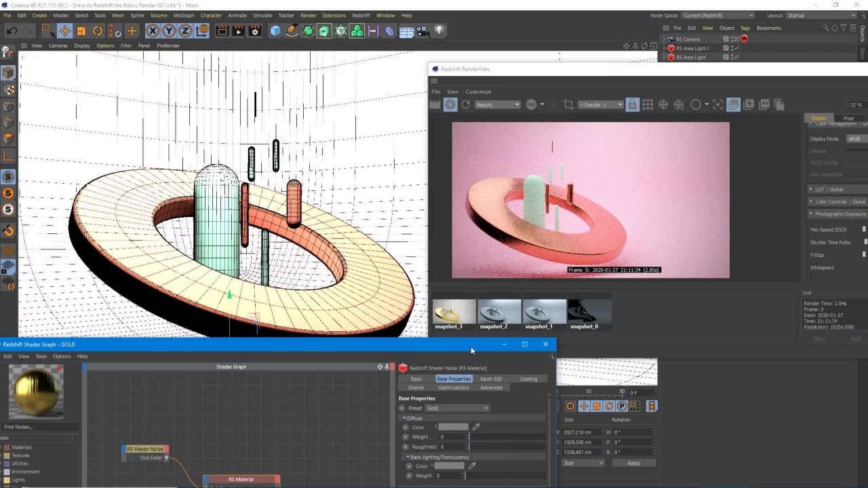Collapse the Diffuse section
The image size is (868, 488).
coord(404,418)
